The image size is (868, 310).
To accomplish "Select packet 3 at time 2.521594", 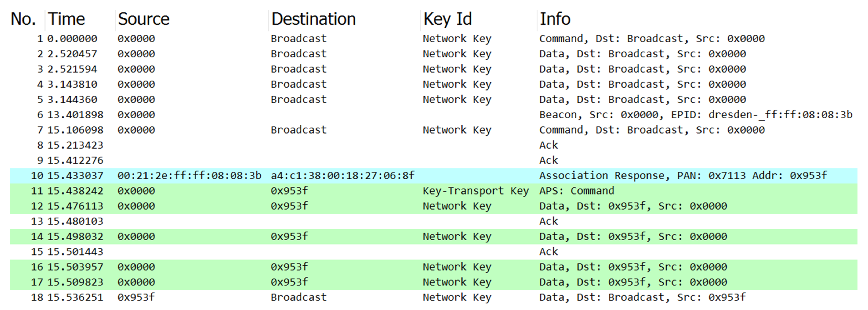I will coord(72,69).
